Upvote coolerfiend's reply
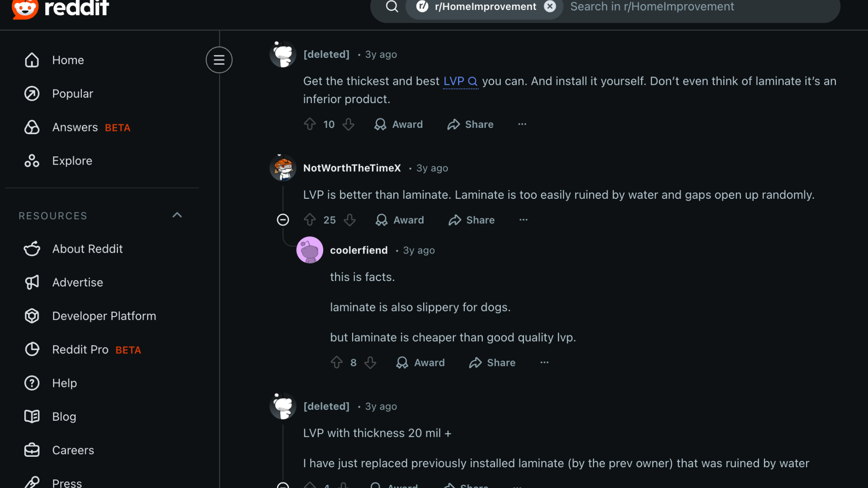This screenshot has width=868, height=488. pos(336,362)
